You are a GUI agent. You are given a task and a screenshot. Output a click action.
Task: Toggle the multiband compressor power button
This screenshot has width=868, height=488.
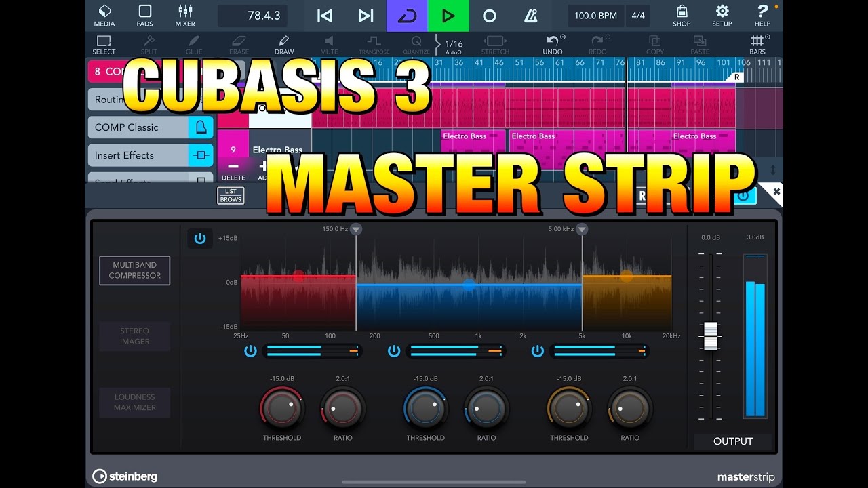pyautogui.click(x=200, y=239)
